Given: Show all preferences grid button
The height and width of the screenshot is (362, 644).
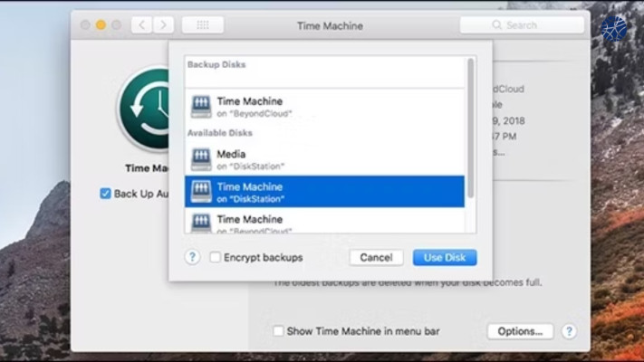Looking at the screenshot, I should pyautogui.click(x=203, y=25).
